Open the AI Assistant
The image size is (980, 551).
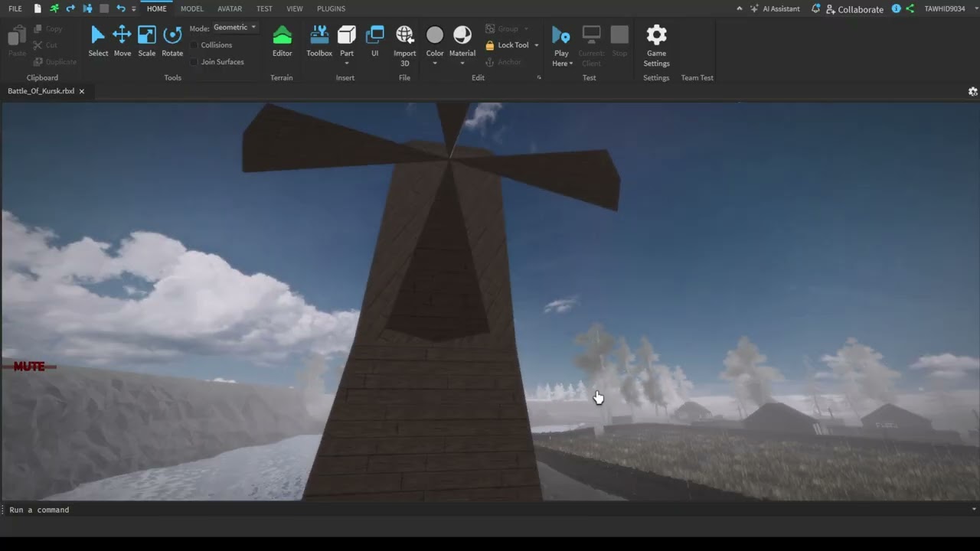[x=775, y=8]
